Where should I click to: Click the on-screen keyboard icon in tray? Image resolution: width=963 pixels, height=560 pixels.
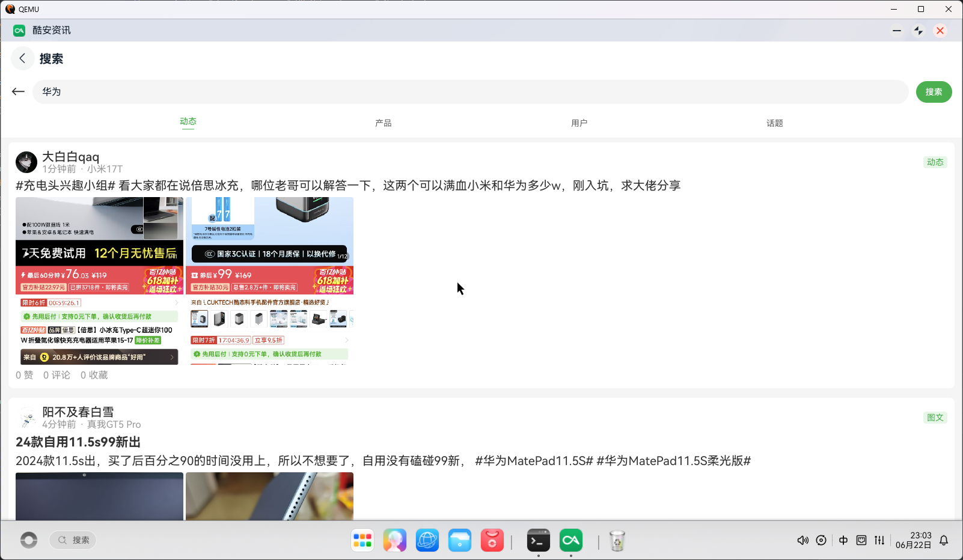click(x=861, y=540)
